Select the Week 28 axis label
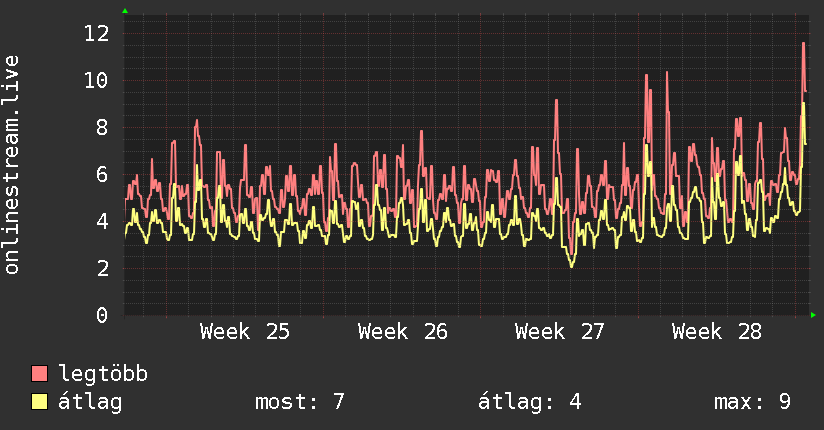This screenshot has width=824, height=430. 717,332
